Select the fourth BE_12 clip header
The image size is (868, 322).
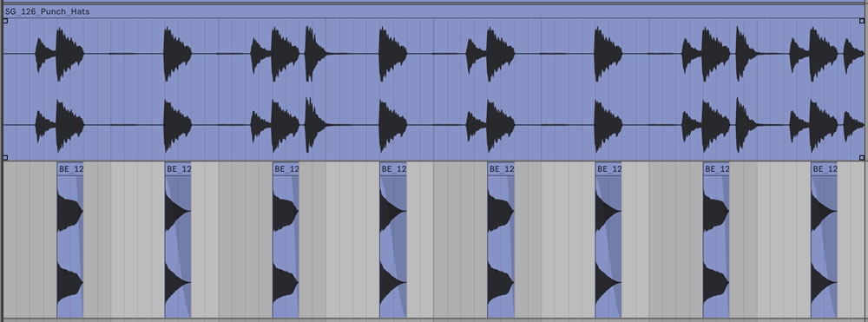(393, 168)
